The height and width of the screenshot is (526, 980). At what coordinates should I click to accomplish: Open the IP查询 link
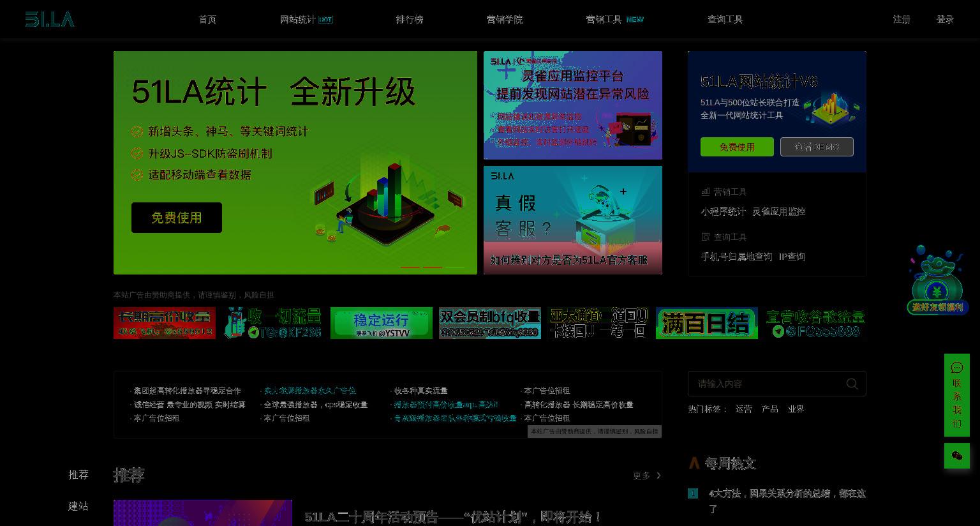click(792, 257)
